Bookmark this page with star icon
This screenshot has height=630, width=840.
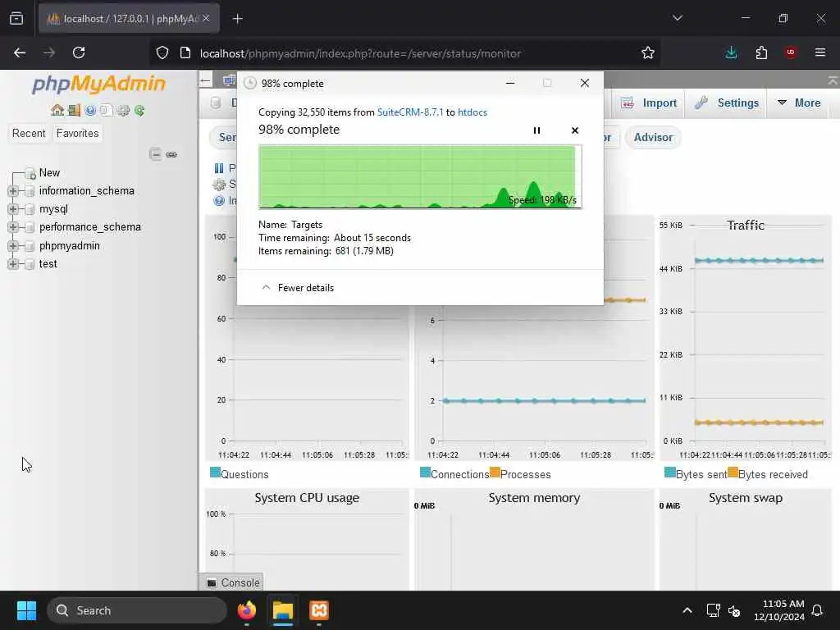coord(648,53)
